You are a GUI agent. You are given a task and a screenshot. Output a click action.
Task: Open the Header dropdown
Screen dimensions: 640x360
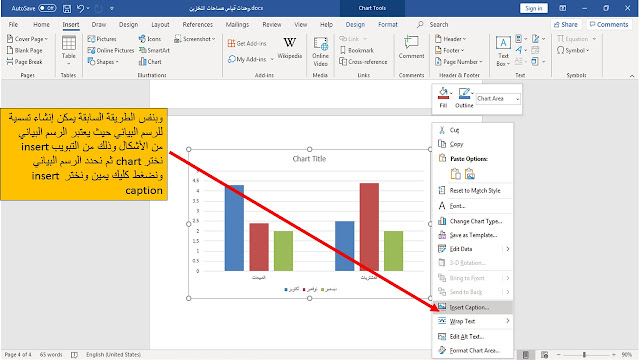click(x=450, y=39)
